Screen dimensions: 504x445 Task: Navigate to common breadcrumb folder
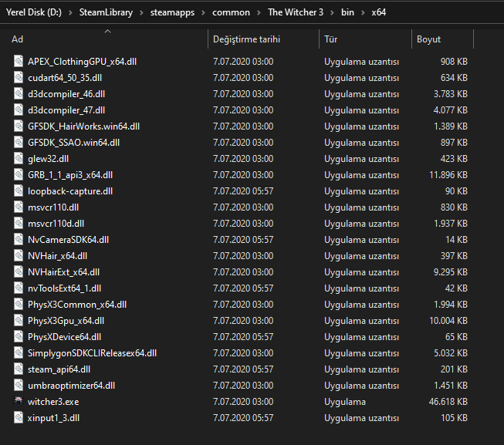pyautogui.click(x=231, y=12)
